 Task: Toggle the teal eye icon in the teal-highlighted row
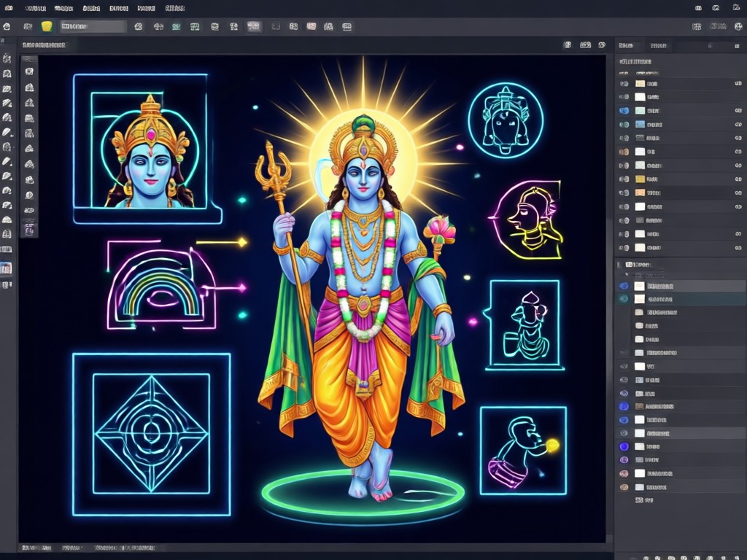(624, 299)
